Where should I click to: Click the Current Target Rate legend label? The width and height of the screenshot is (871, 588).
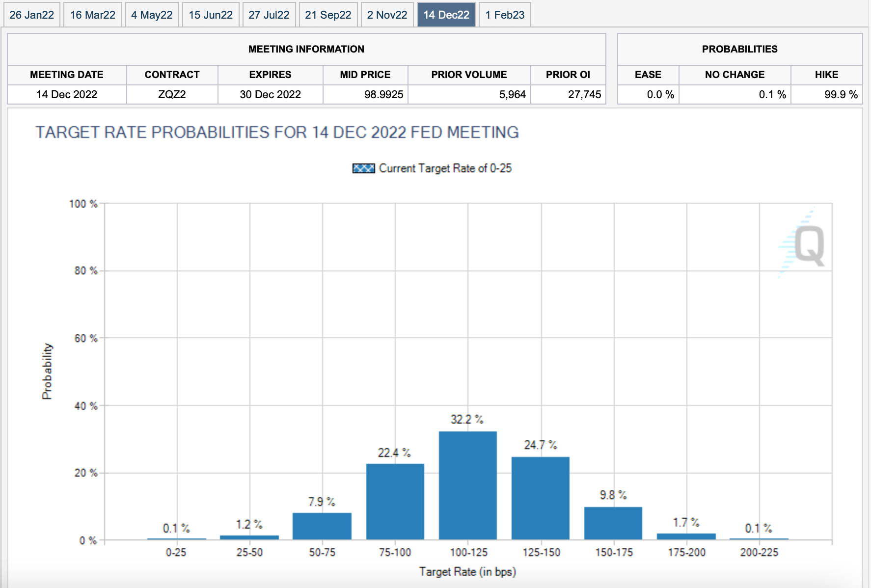[445, 168]
